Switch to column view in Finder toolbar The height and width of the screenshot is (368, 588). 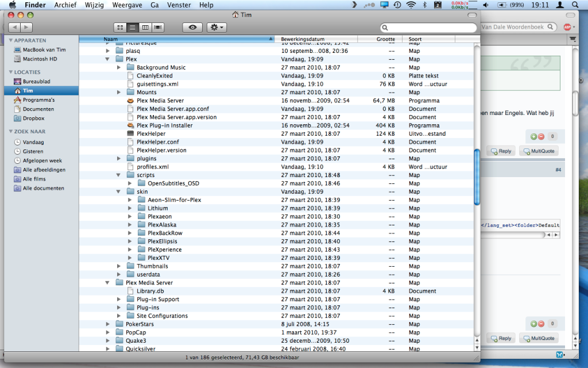tap(145, 27)
